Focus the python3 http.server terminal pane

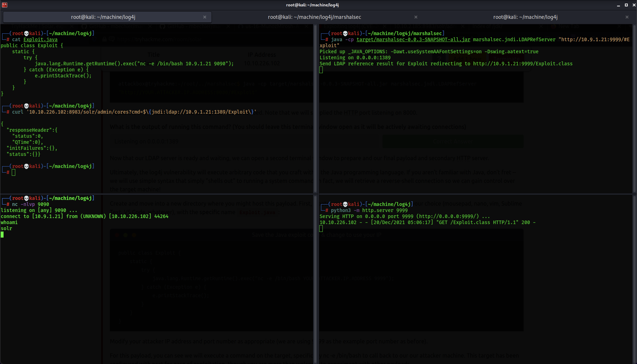pos(475,275)
